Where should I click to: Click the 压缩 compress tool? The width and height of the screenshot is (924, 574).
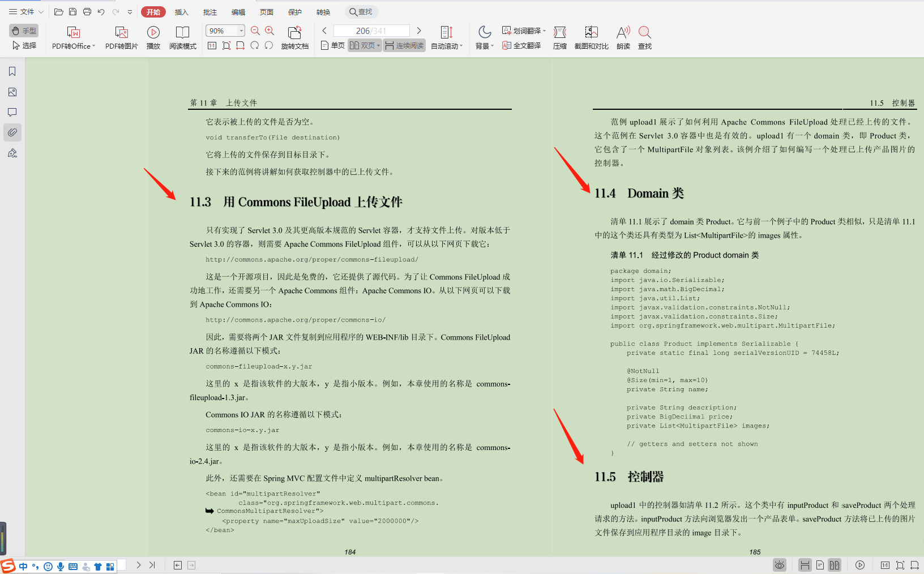click(x=560, y=38)
